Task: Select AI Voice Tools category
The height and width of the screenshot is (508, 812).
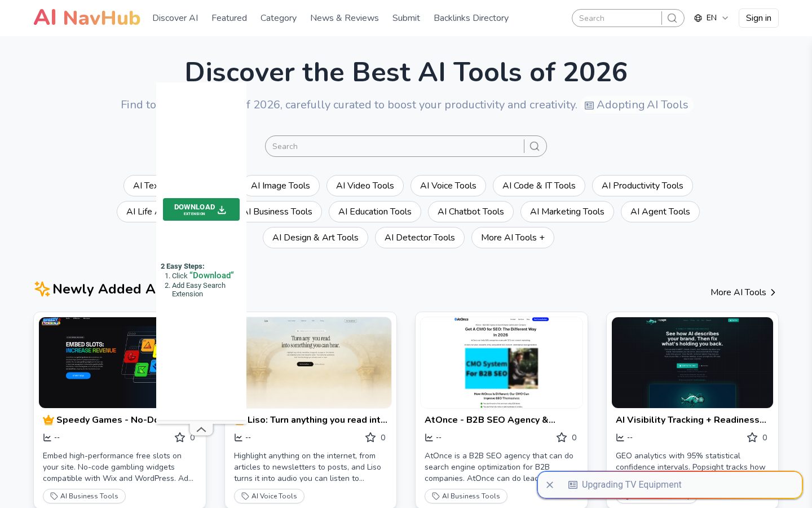Action: pyautogui.click(x=448, y=186)
